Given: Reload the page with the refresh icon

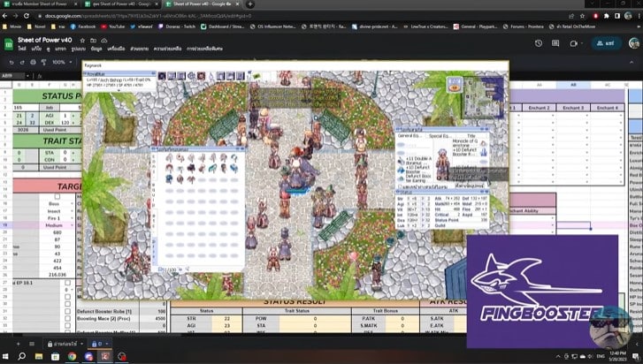Looking at the screenshot, I should [27, 16].
